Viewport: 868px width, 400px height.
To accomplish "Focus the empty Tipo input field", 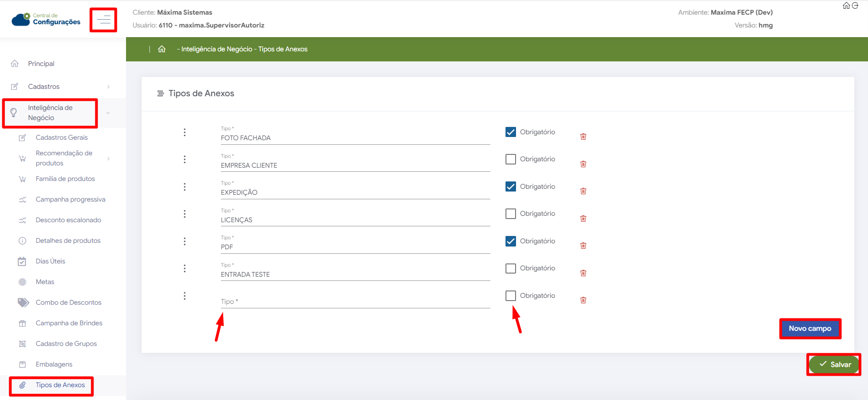I will point(355,301).
